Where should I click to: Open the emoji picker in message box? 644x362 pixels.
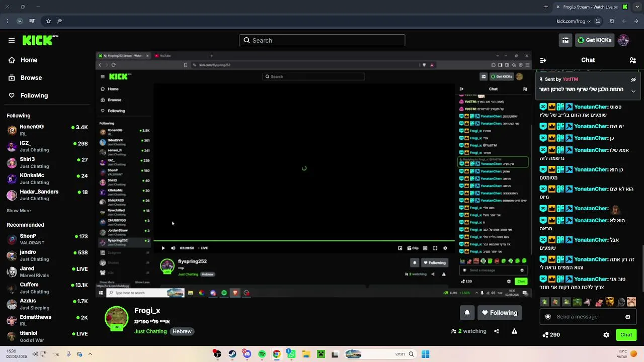pyautogui.click(x=628, y=317)
